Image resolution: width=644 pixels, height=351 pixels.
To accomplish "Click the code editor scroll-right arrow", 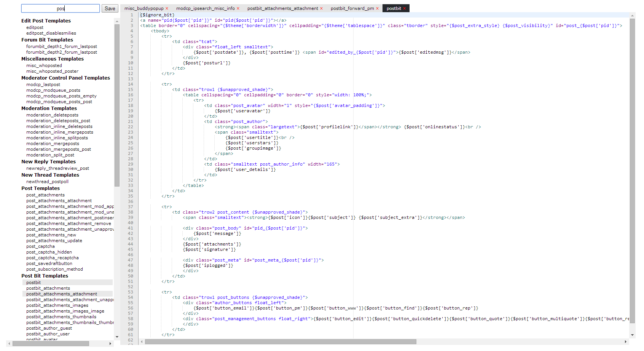I will click(626, 341).
